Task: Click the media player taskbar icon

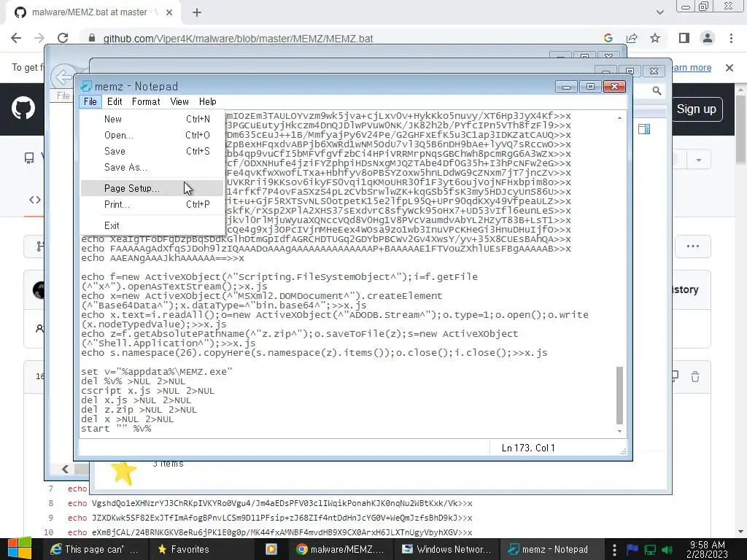Action: [x=271, y=550]
